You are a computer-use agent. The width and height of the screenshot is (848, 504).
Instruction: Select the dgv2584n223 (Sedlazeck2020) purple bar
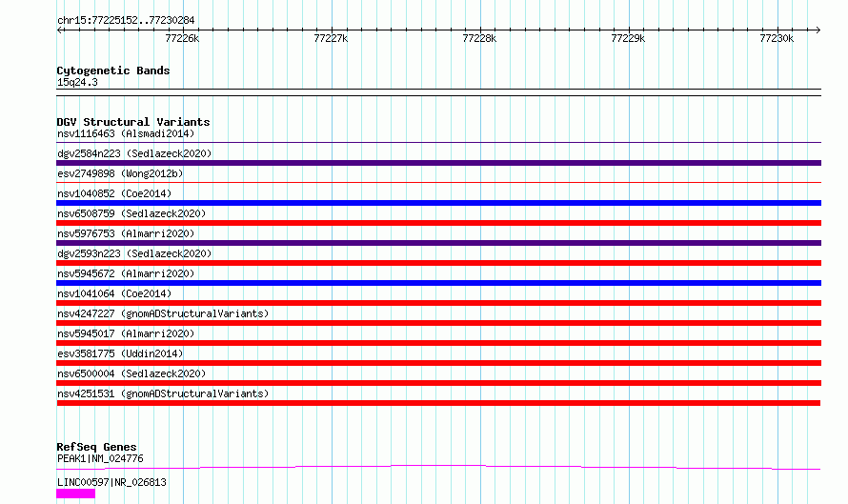438,163
